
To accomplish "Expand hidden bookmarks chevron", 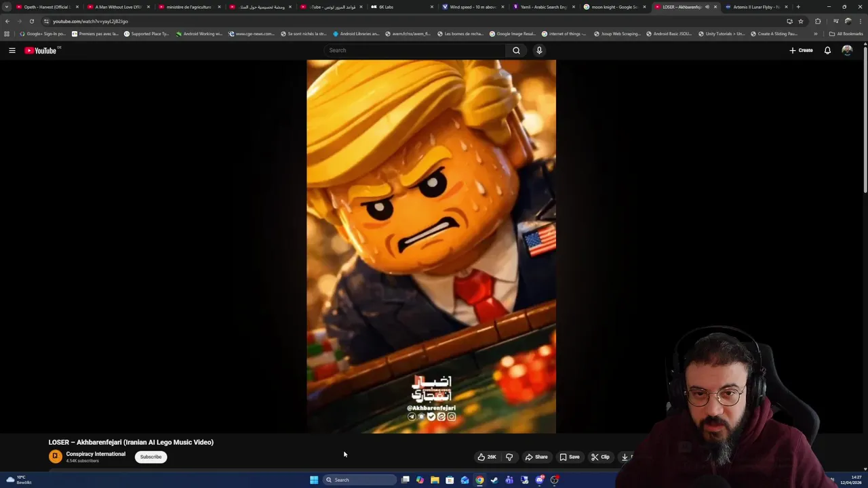I will tap(816, 34).
